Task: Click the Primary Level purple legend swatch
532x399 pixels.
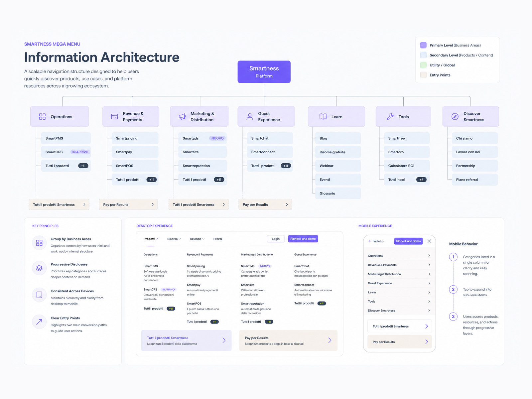Action: [x=423, y=45]
